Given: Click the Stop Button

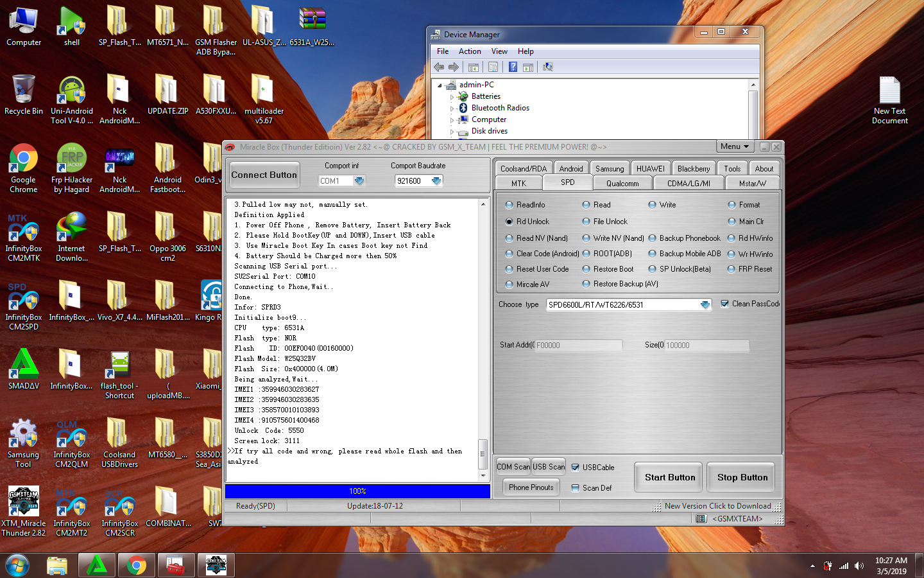Looking at the screenshot, I should 742,477.
